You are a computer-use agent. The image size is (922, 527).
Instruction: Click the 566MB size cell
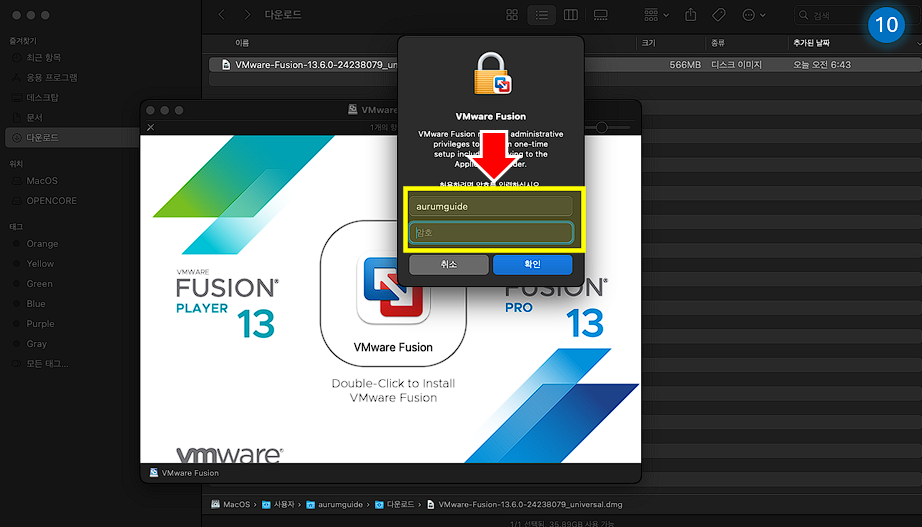(x=685, y=65)
